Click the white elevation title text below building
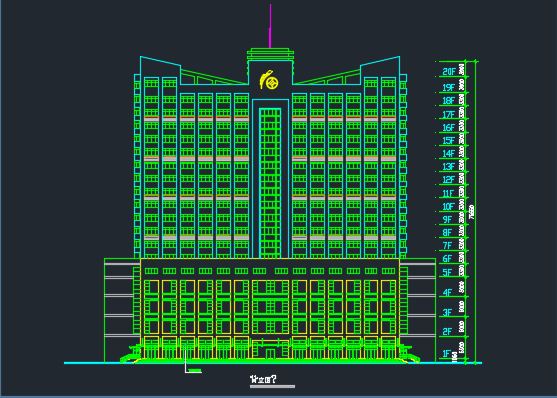The width and height of the screenshot is (557, 398). [x=263, y=379]
